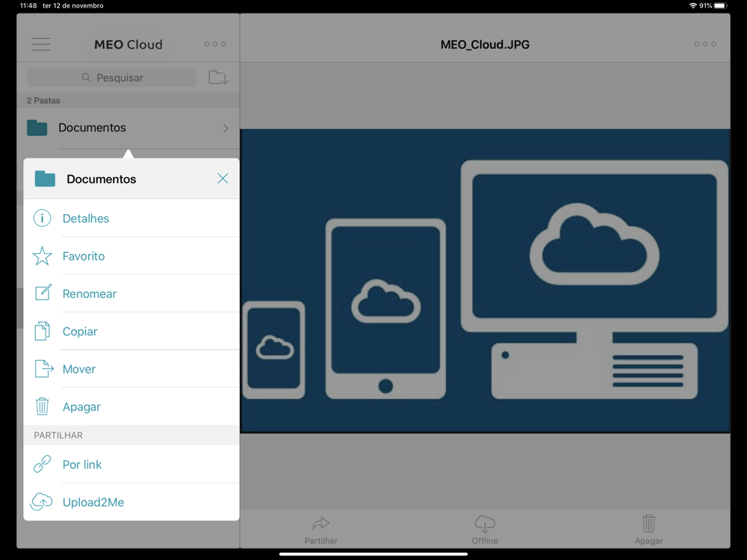Tap the Apagar trash icon in bottom toolbar
The width and height of the screenshot is (747, 560).
click(x=648, y=524)
